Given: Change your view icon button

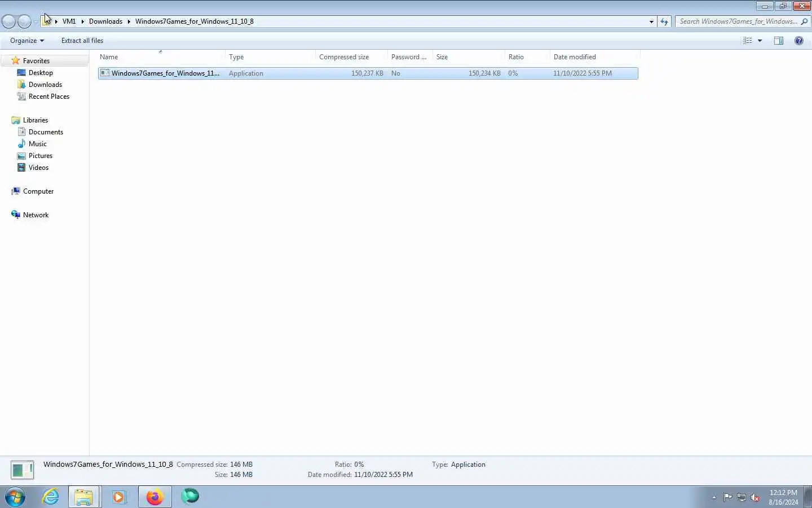Looking at the screenshot, I should pos(748,41).
